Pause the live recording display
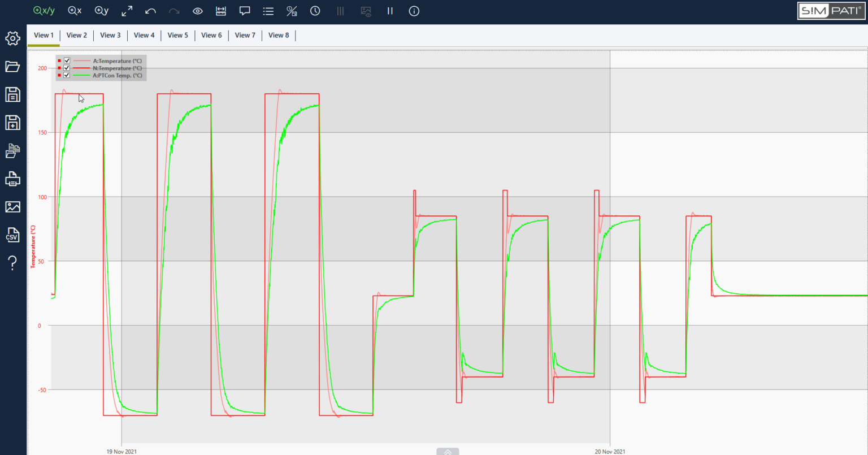 (390, 11)
